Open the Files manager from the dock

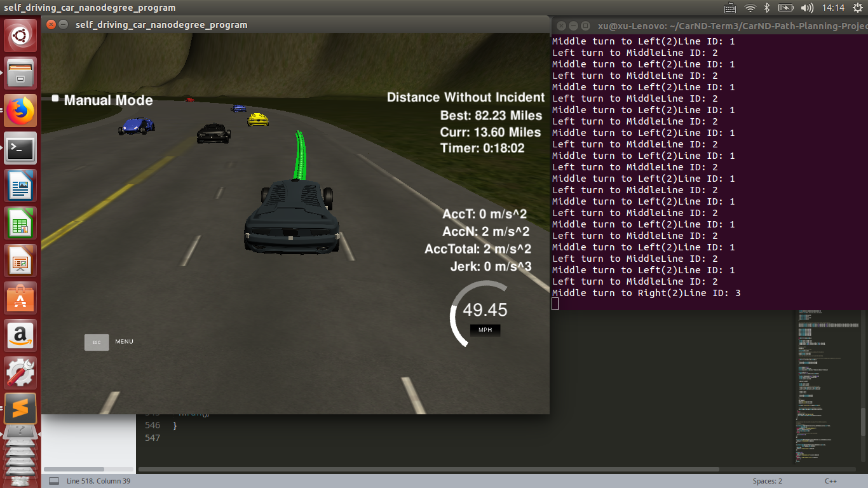pyautogui.click(x=21, y=73)
